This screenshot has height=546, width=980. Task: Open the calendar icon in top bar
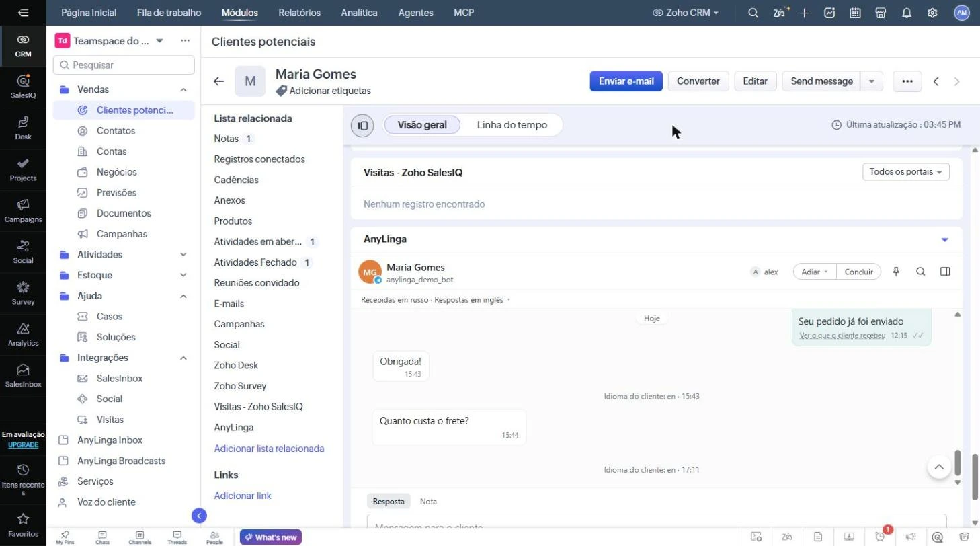pyautogui.click(x=855, y=13)
